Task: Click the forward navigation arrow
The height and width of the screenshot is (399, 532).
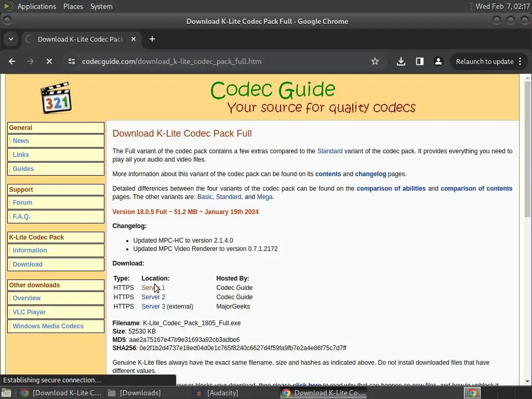Action: pyautogui.click(x=31, y=61)
